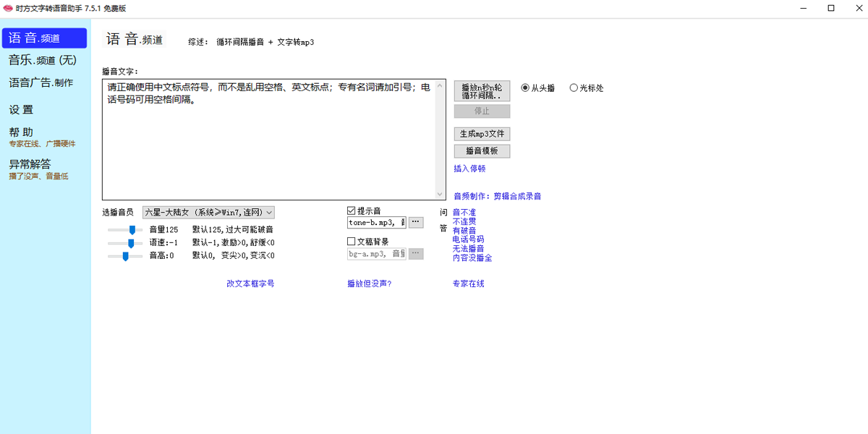The image size is (868, 434).
Task: Click the 音量 volume slider handle
Action: pos(132,229)
